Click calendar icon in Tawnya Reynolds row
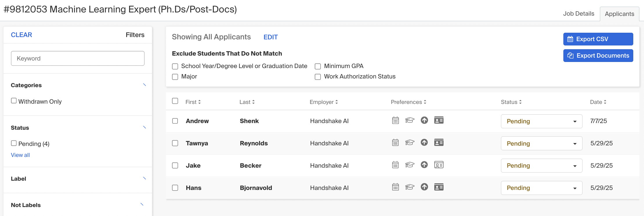Viewport: 644px width, 216px height. pos(395,142)
